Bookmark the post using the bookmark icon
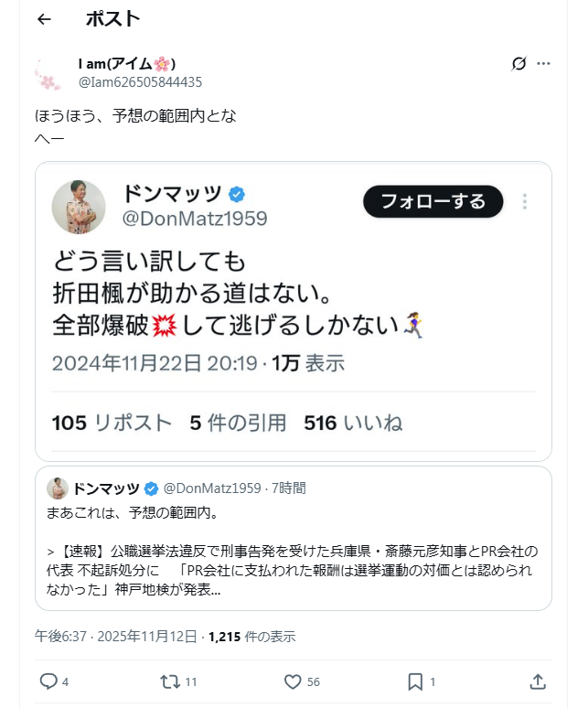The image size is (588, 708). [414, 681]
